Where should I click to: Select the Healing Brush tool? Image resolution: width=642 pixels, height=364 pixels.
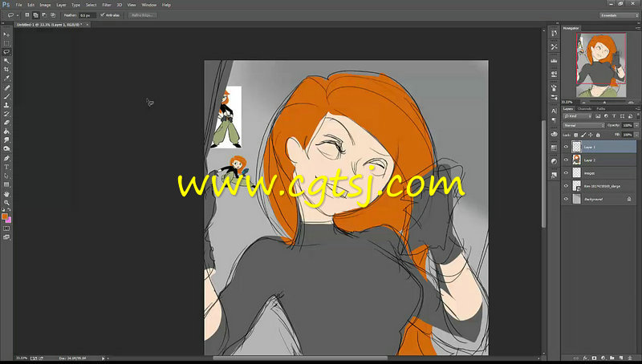pos(6,87)
